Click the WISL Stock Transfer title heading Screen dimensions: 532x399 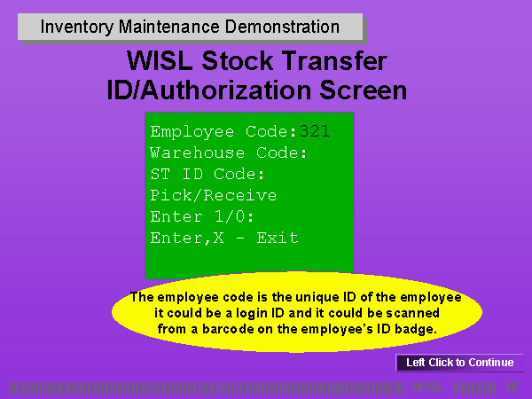coord(256,62)
